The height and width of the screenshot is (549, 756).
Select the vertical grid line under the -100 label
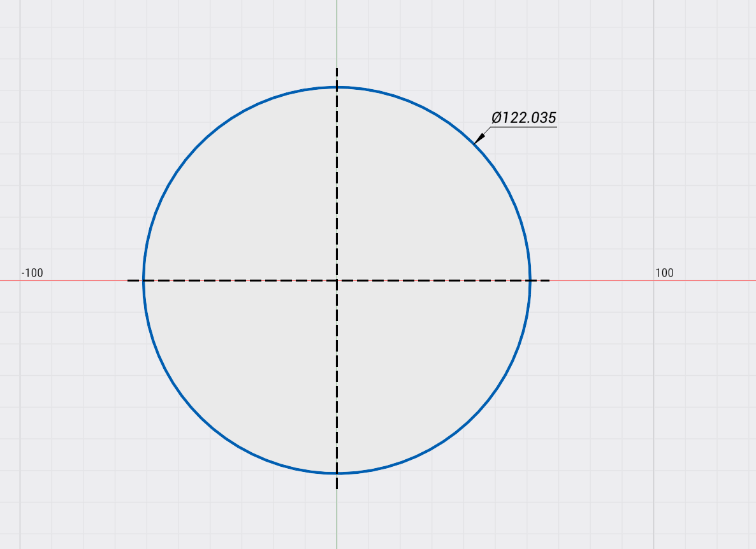[x=20, y=382]
